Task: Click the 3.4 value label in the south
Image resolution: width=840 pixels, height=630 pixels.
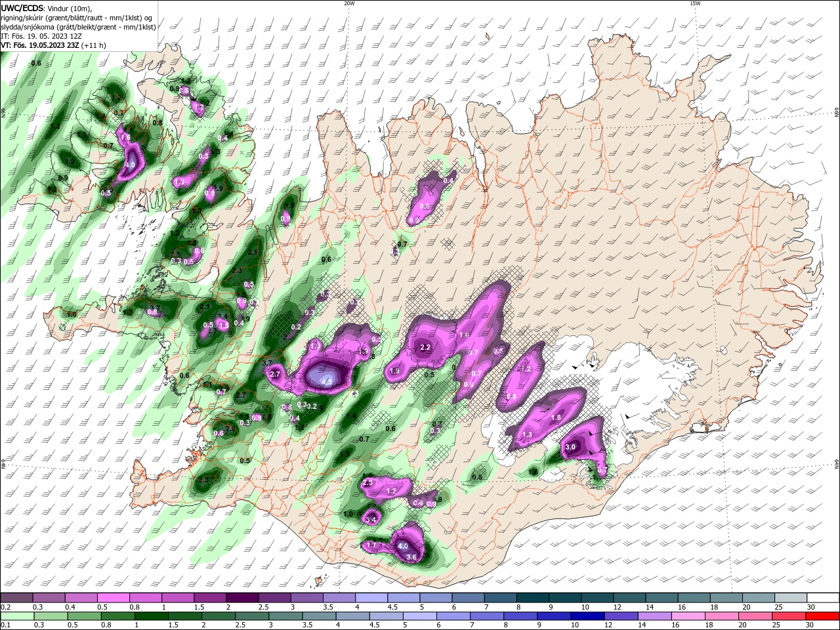Action: pyautogui.click(x=371, y=520)
